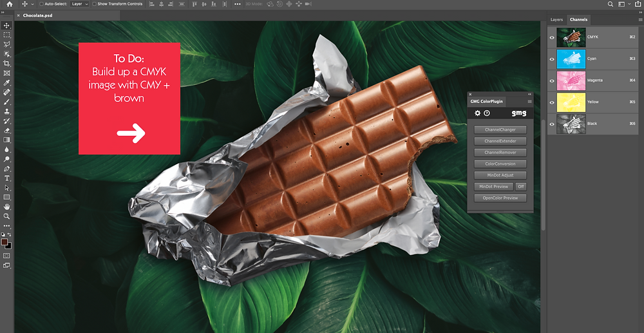
Task: Align horizontal centers in options bar
Action: coord(162,4)
